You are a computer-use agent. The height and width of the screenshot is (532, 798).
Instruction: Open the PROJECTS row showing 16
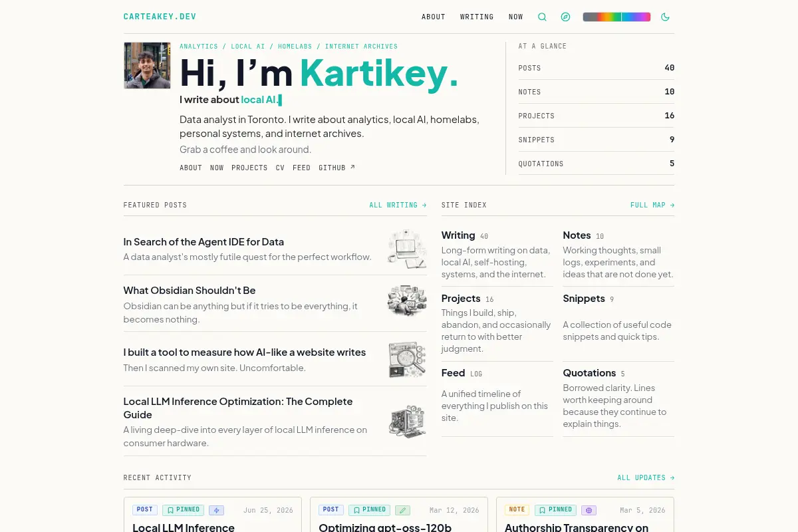(x=597, y=116)
